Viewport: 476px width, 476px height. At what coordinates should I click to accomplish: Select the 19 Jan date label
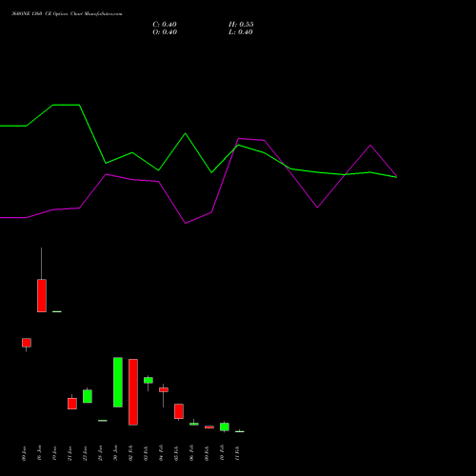(x=55, y=453)
